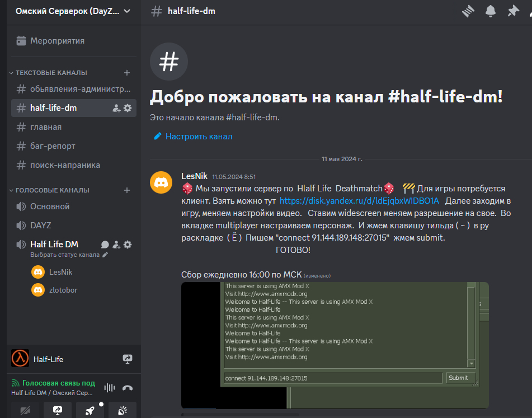Go to поиск-напраника channel
This screenshot has height=418, width=532.
click(x=74, y=165)
